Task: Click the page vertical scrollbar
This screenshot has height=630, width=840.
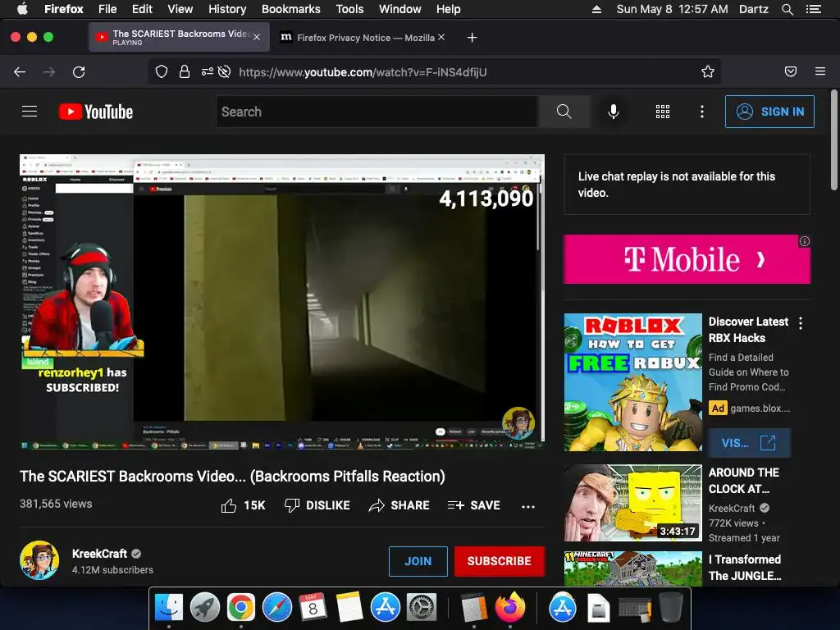Action: pos(833,140)
